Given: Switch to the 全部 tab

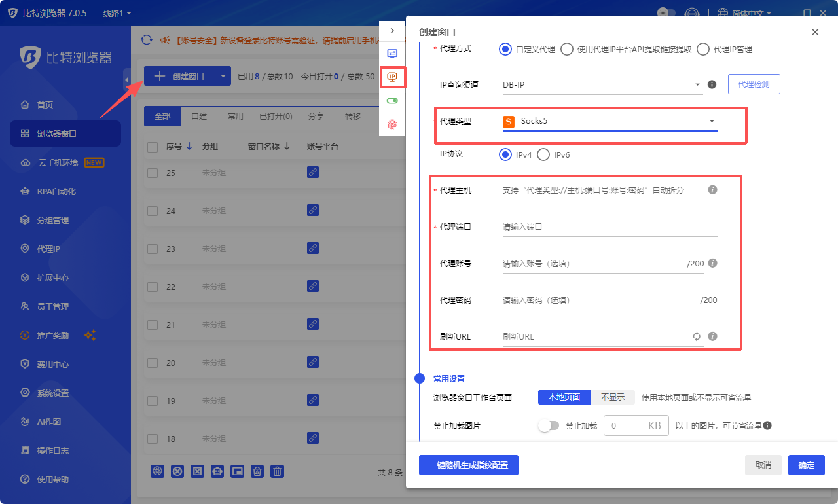Looking at the screenshot, I should click(162, 116).
